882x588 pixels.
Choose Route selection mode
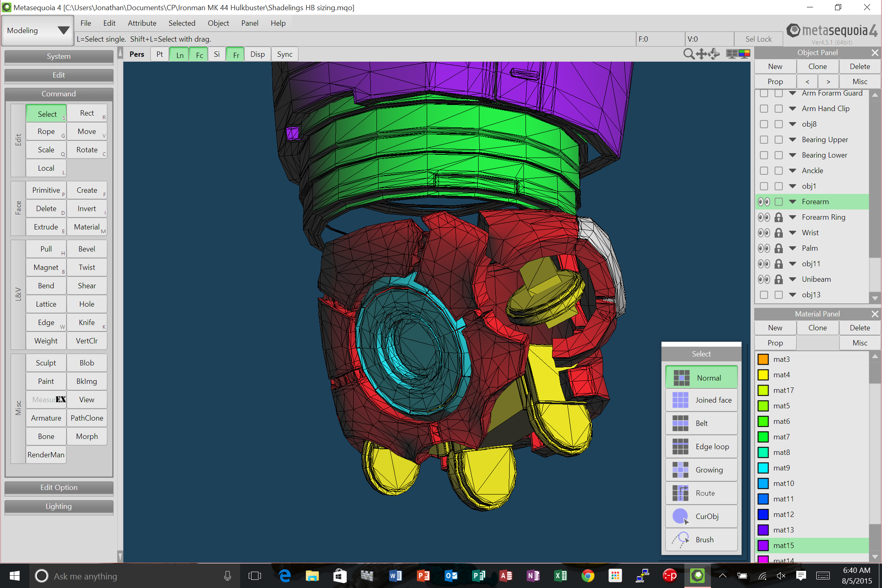(701, 493)
